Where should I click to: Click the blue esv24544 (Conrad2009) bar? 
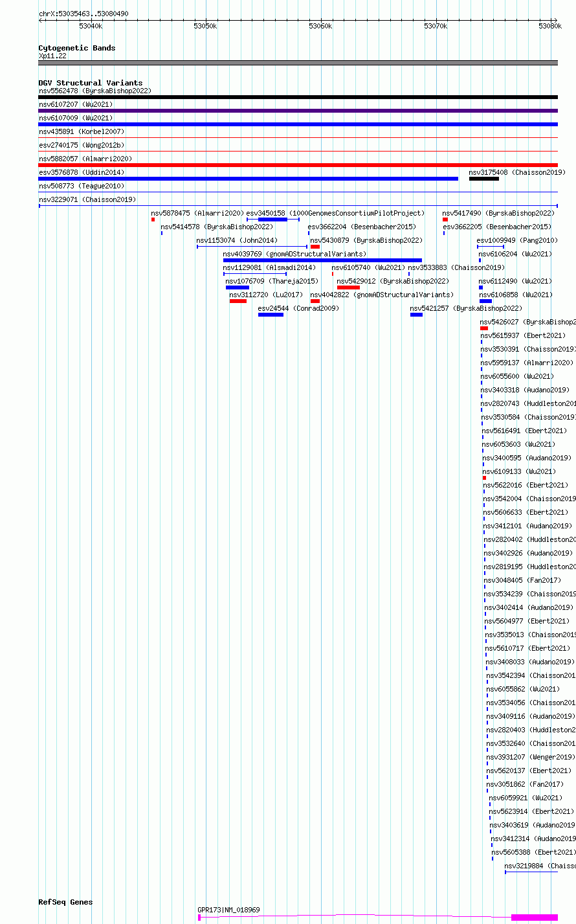pyautogui.click(x=271, y=315)
